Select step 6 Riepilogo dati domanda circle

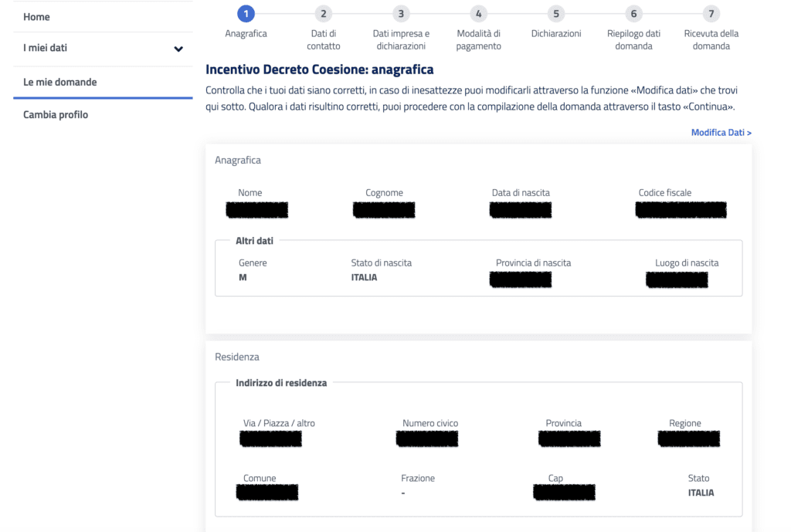pyautogui.click(x=633, y=14)
